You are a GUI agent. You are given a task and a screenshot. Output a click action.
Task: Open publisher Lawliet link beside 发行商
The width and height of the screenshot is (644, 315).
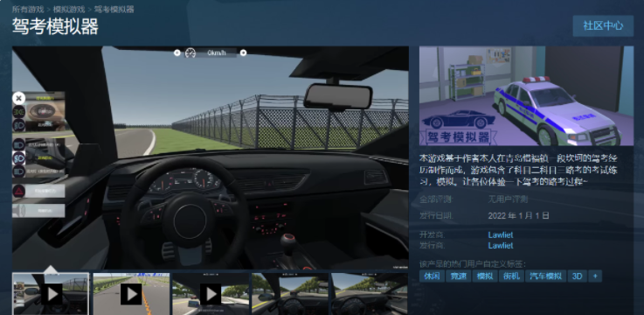(x=500, y=246)
